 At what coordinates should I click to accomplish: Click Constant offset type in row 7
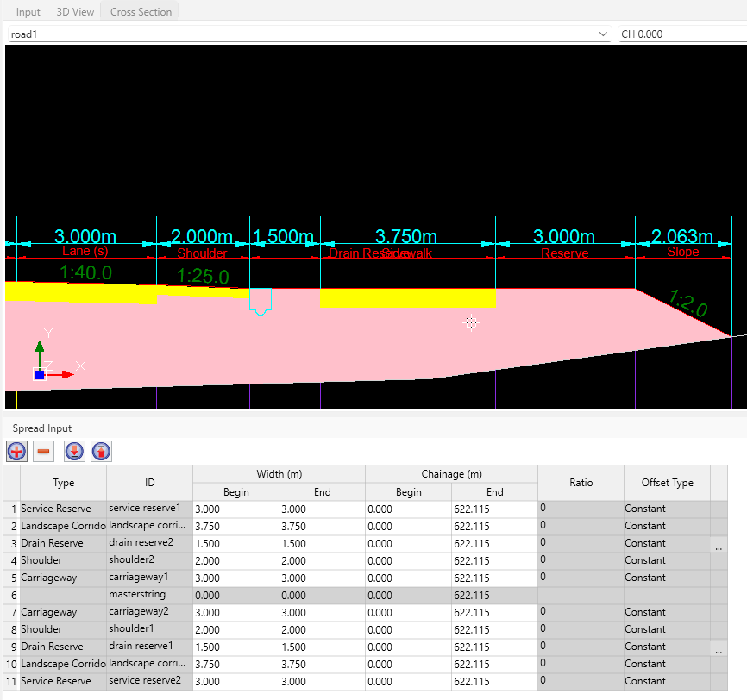tap(667, 612)
